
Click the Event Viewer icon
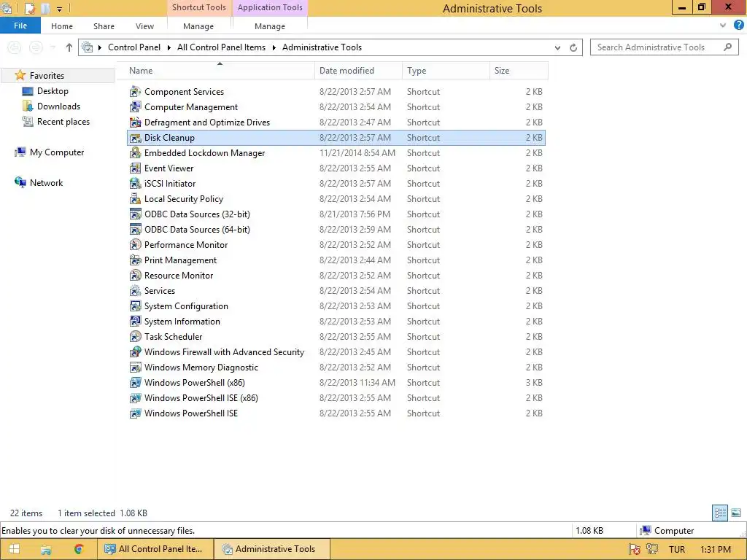pos(135,168)
